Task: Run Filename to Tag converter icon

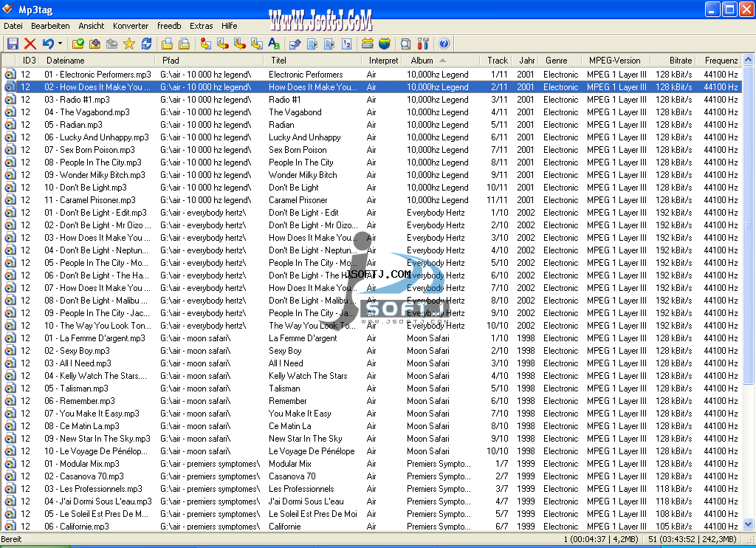Action: pyautogui.click(x=222, y=44)
